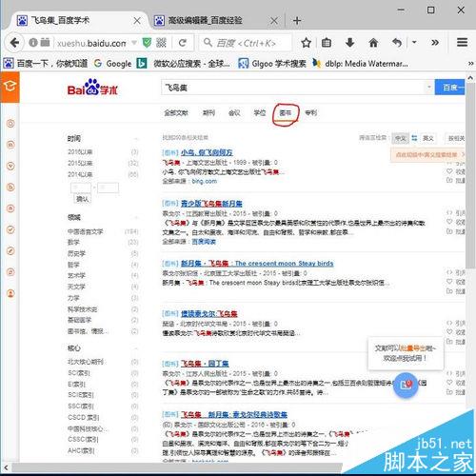Click the cite icon for 青少版飞鸟集新月集
This screenshot has height=476, width=476.
449,212
